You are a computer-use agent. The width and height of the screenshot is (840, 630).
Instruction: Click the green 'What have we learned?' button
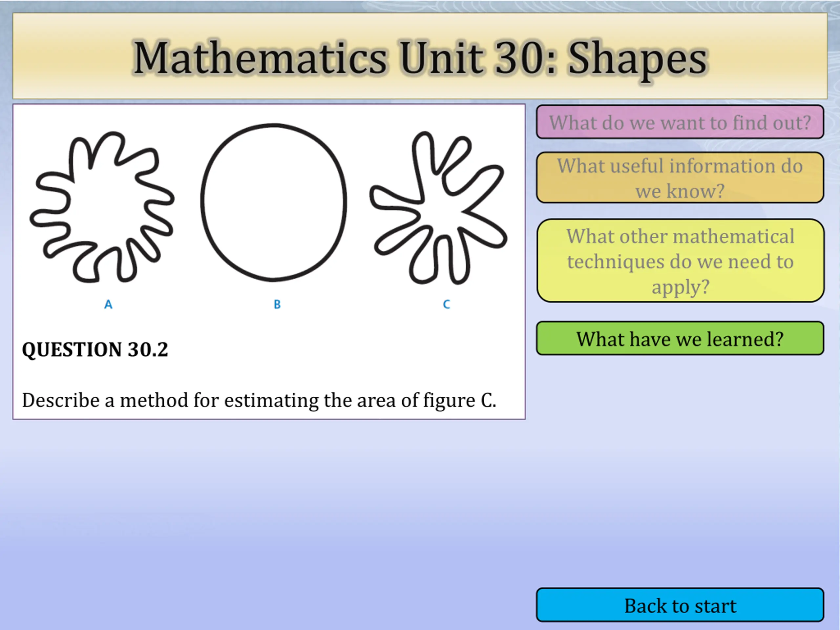pos(680,338)
